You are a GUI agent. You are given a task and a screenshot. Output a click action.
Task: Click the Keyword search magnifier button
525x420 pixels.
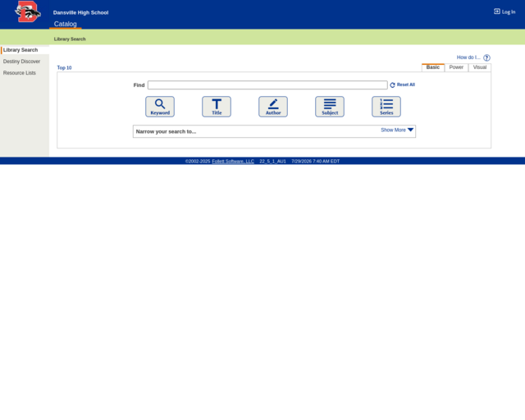point(160,107)
